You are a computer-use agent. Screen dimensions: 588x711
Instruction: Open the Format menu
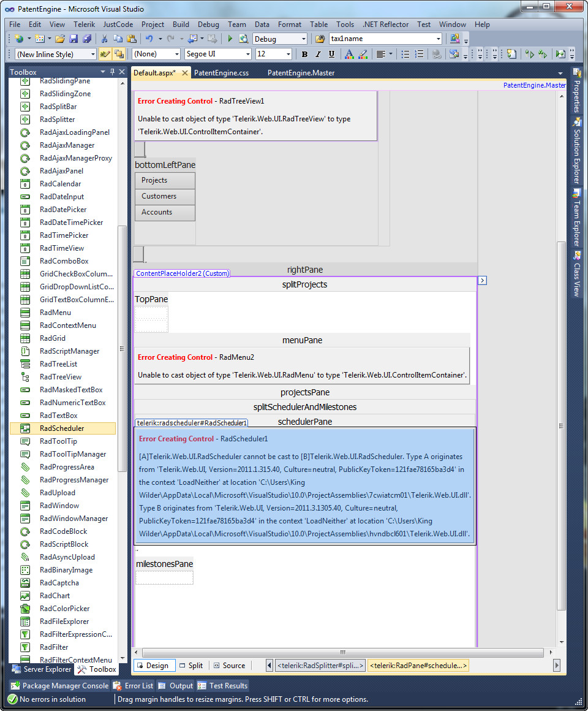pos(290,25)
